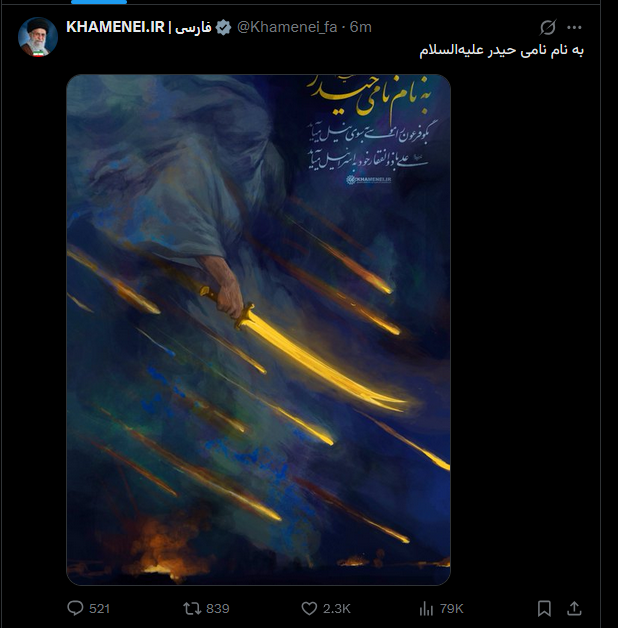Open the three-dot more options menu

click(x=574, y=27)
